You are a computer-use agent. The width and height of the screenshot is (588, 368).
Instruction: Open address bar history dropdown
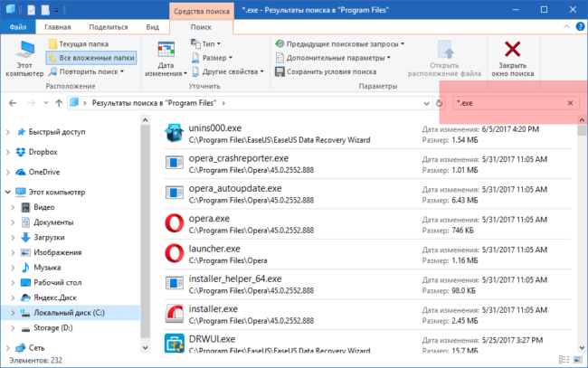tap(426, 103)
